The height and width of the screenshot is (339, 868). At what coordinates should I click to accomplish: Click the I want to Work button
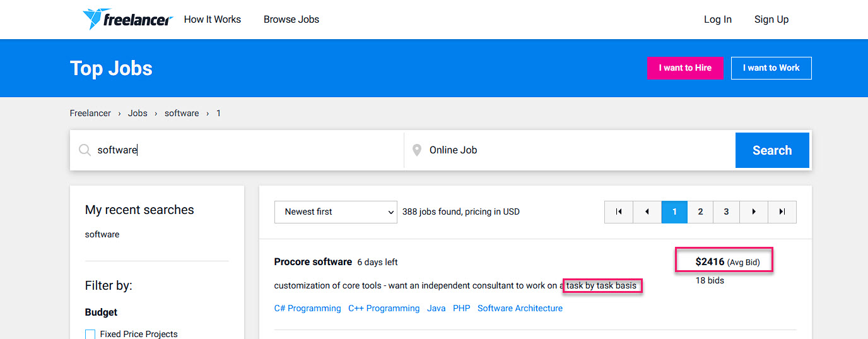771,68
